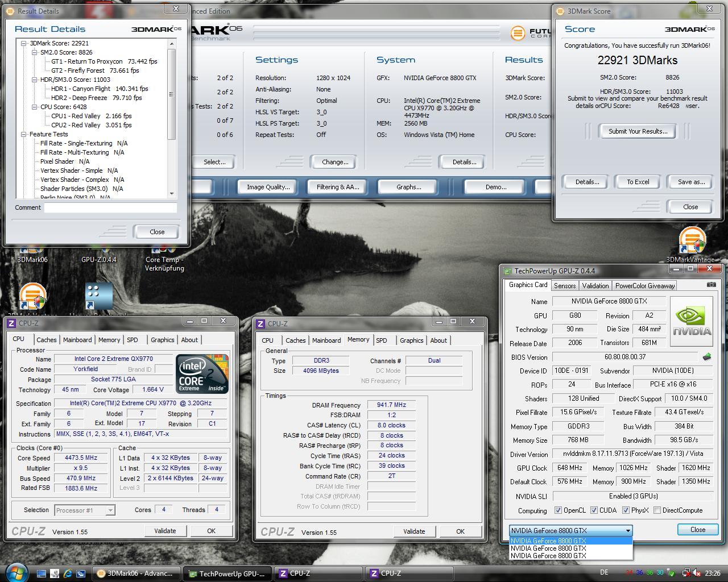
Task: Click the Result Details scrollbar thumb
Action: point(172,94)
